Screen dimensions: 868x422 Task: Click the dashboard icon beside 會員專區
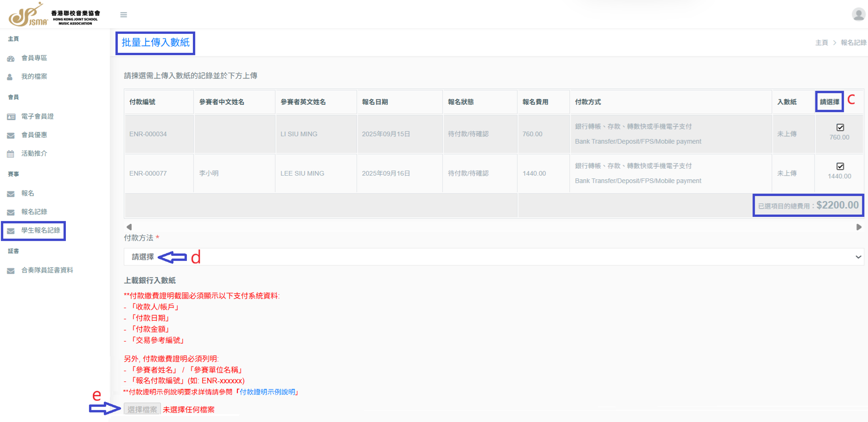click(x=11, y=58)
